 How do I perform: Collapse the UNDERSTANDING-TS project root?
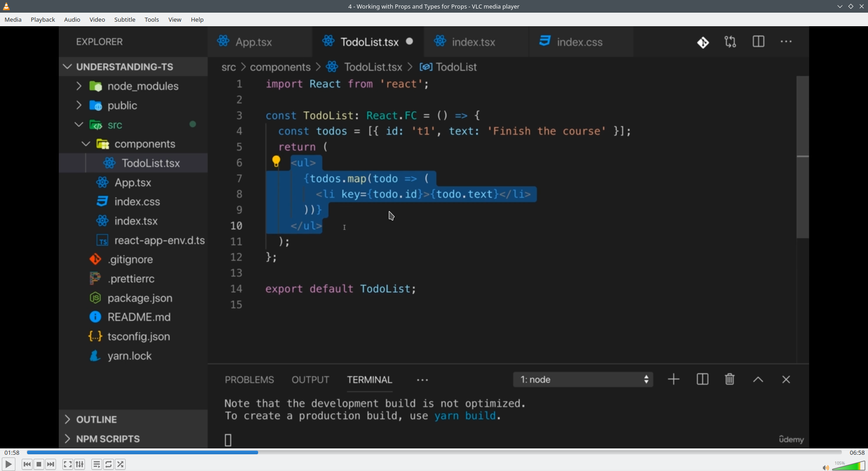68,67
